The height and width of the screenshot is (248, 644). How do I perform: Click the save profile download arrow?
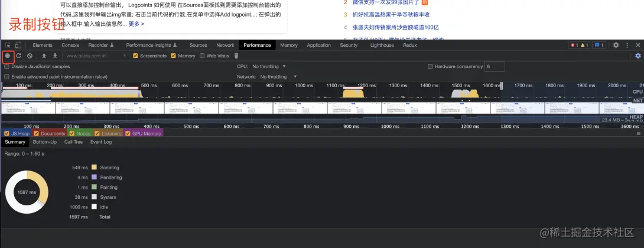pos(55,56)
